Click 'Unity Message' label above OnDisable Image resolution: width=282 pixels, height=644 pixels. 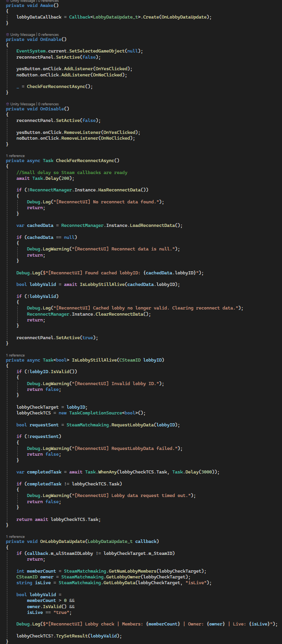[22, 104]
